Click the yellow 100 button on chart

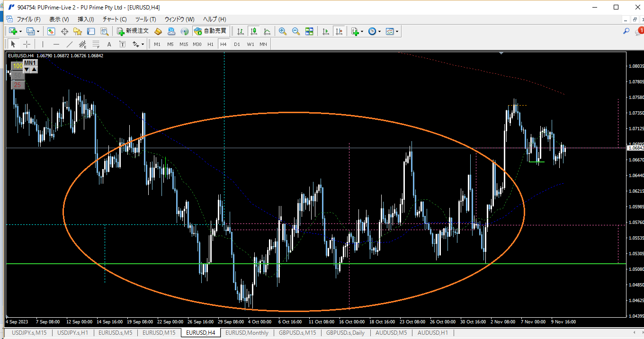[x=18, y=66]
